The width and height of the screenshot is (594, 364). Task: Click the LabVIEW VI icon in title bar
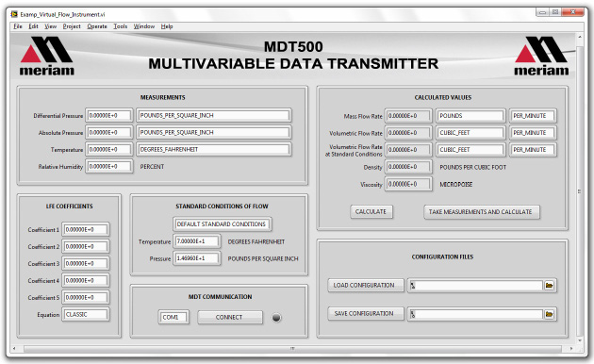click(x=14, y=14)
